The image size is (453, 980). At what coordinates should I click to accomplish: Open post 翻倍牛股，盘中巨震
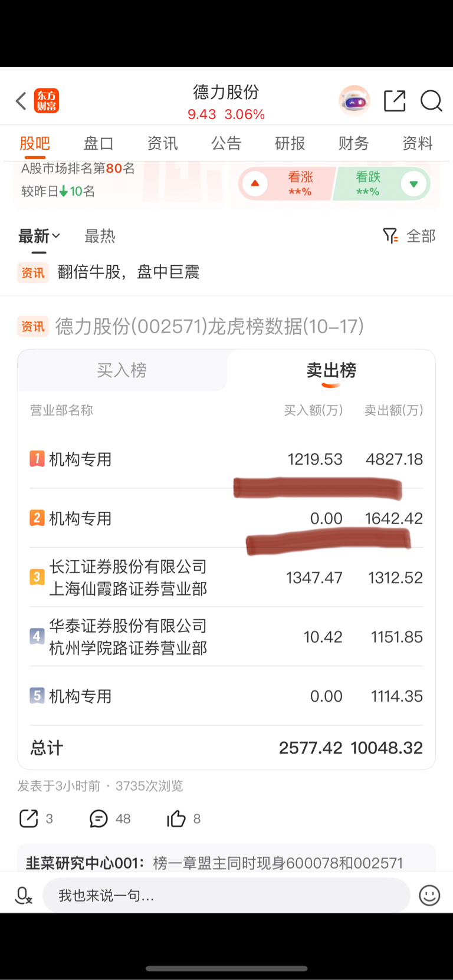click(x=129, y=272)
